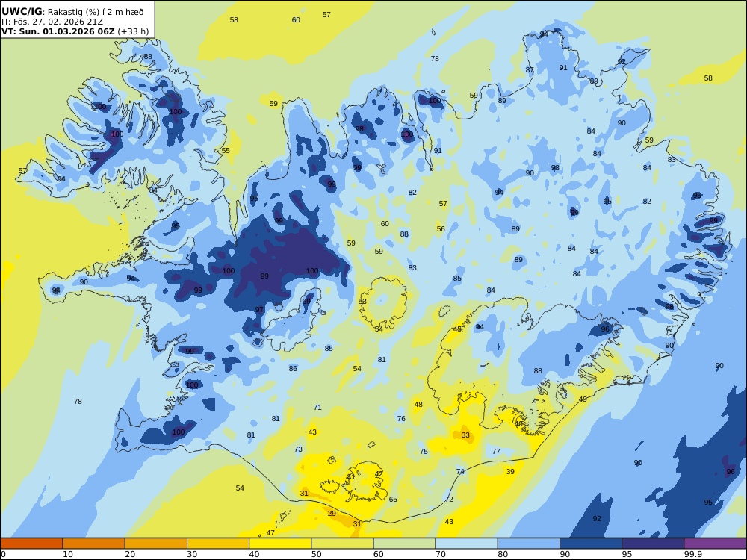Click the humidity value '77' on the map
The image size is (747, 560).
(x=496, y=452)
